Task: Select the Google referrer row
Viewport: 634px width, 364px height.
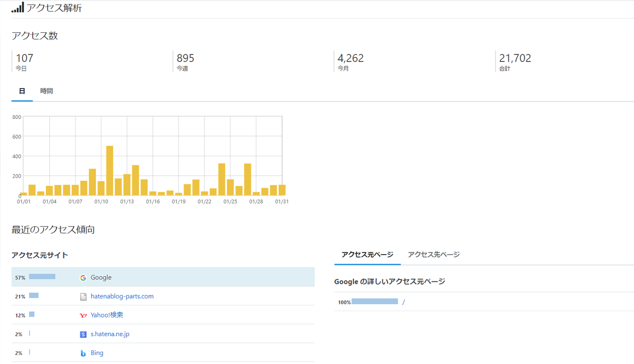Action: (163, 277)
